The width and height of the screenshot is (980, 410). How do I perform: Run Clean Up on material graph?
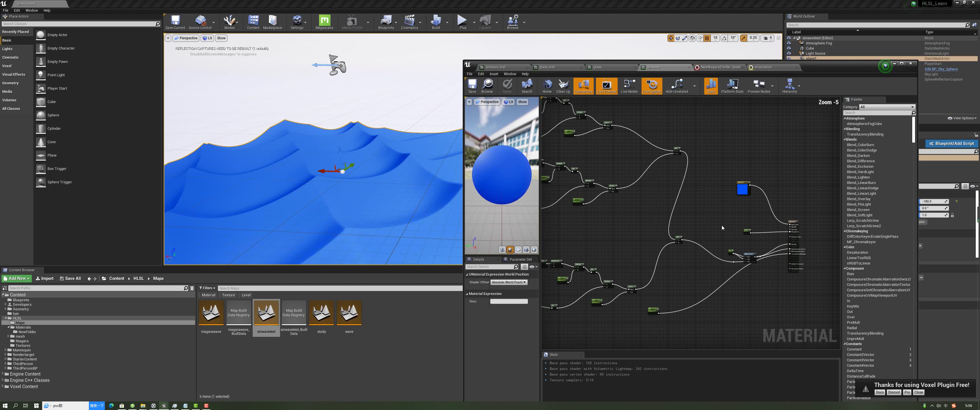[x=563, y=86]
